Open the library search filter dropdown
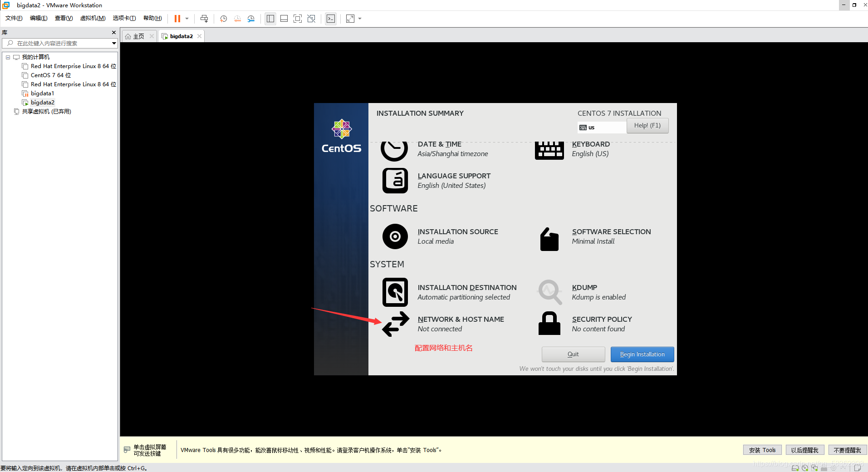This screenshot has width=868, height=472. 114,43
